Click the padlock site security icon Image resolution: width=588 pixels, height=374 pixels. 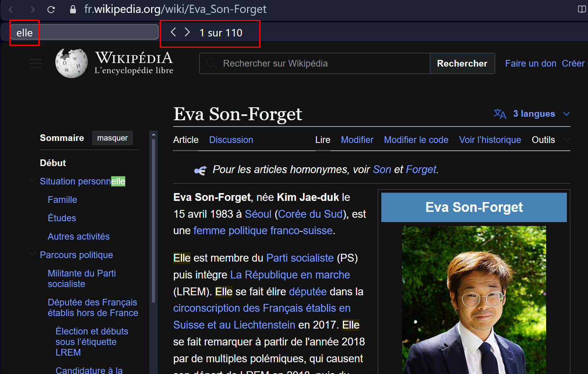[73, 9]
